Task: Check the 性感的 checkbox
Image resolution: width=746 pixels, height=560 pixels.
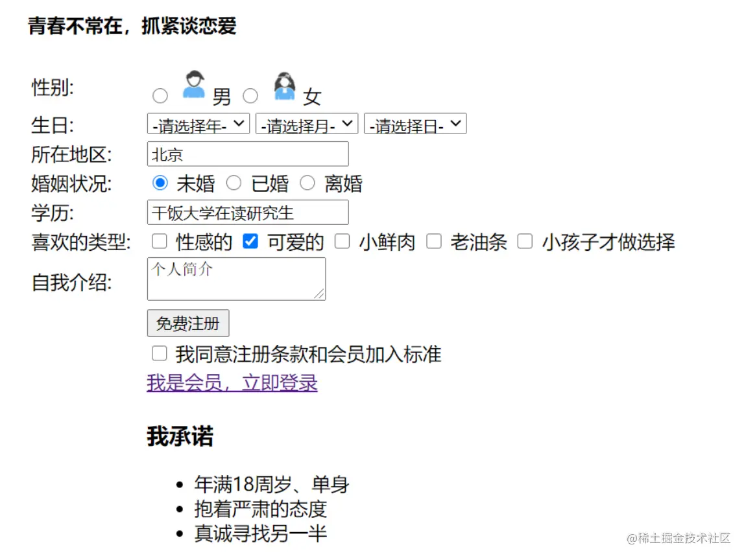Action: point(160,242)
